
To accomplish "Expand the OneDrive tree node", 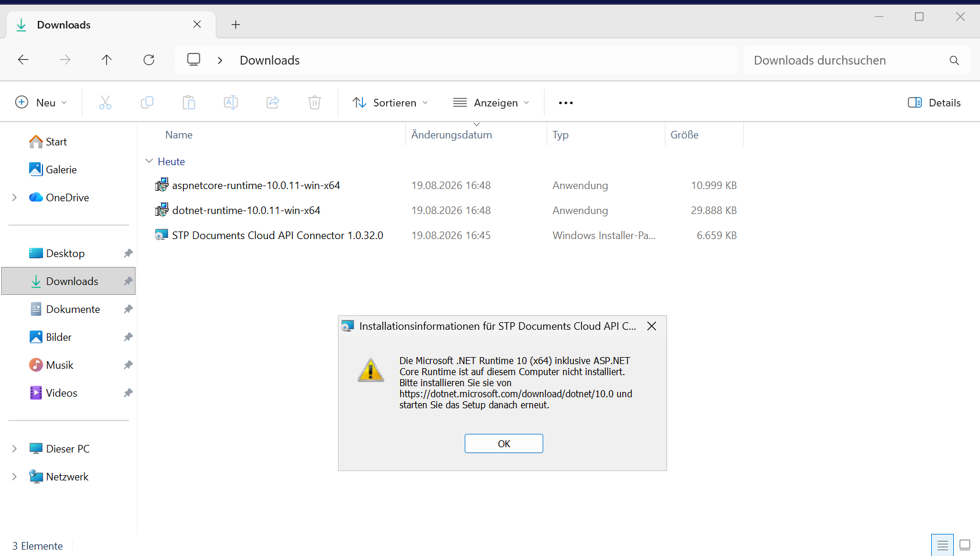I will pos(15,198).
